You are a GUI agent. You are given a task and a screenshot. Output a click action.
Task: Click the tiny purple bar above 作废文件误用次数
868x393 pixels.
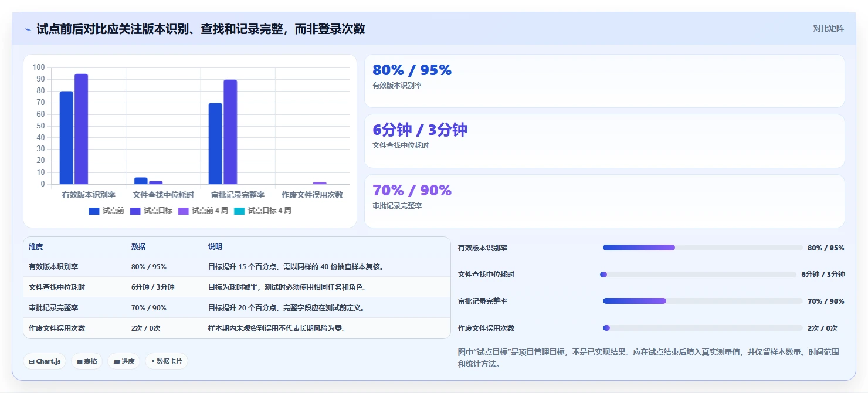click(320, 183)
